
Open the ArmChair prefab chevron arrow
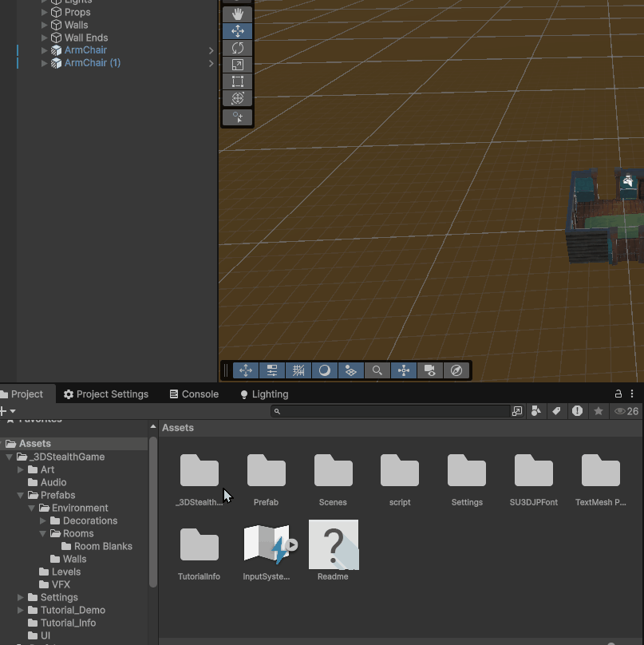click(211, 50)
